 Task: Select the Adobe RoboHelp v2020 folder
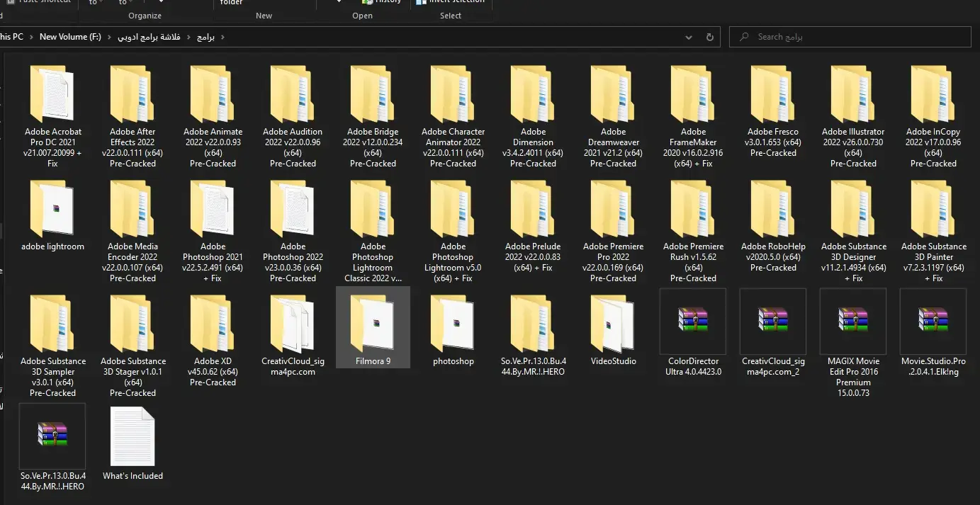click(773, 225)
